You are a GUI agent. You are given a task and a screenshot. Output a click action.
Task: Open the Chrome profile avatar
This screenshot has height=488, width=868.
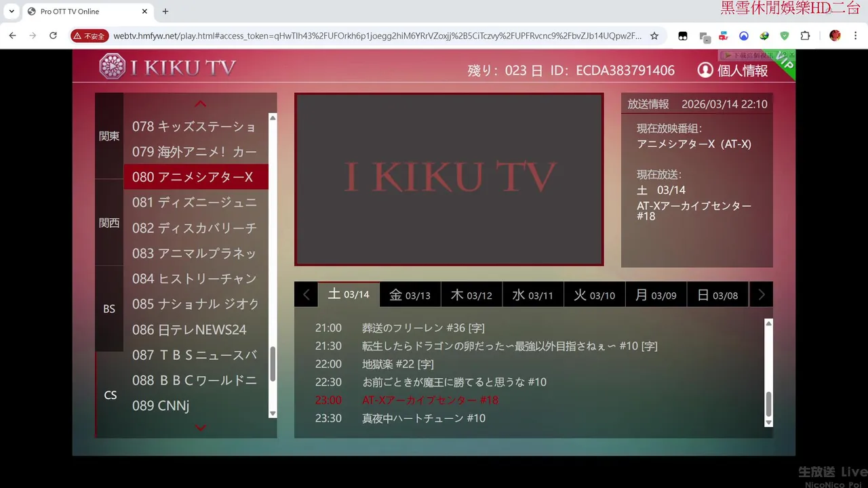click(x=835, y=36)
